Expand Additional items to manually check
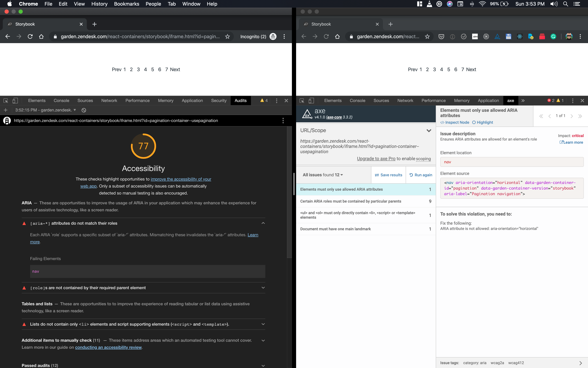 point(263,340)
